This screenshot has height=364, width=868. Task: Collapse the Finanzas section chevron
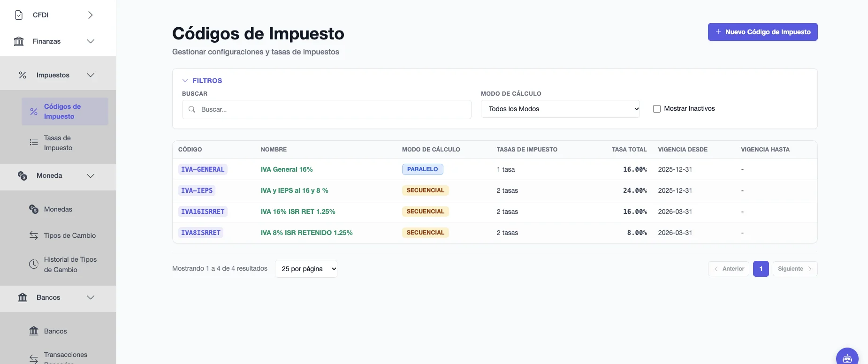[91, 41]
